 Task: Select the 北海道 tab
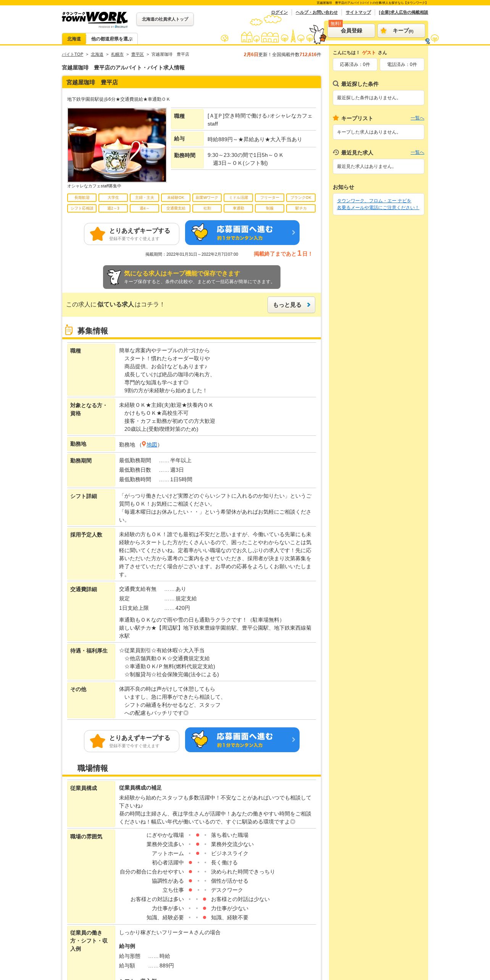point(74,39)
